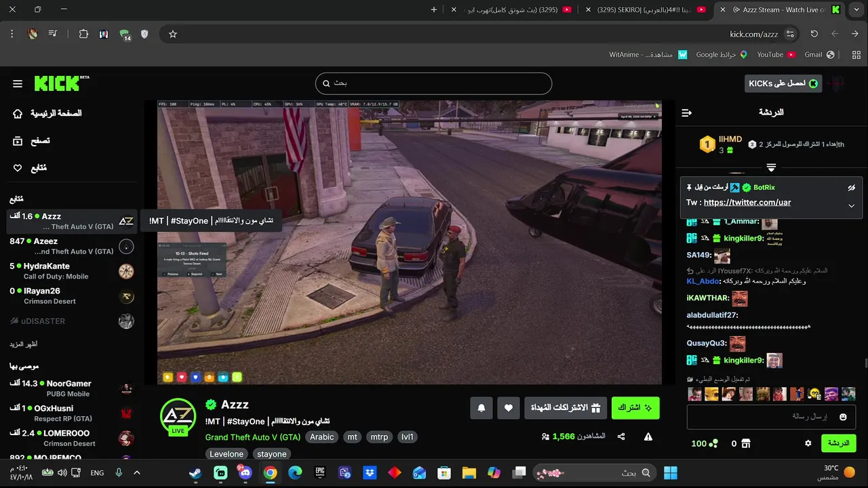The width and height of the screenshot is (868, 488).
Task: Click the Azzz LIVE avatar
Action: click(178, 416)
